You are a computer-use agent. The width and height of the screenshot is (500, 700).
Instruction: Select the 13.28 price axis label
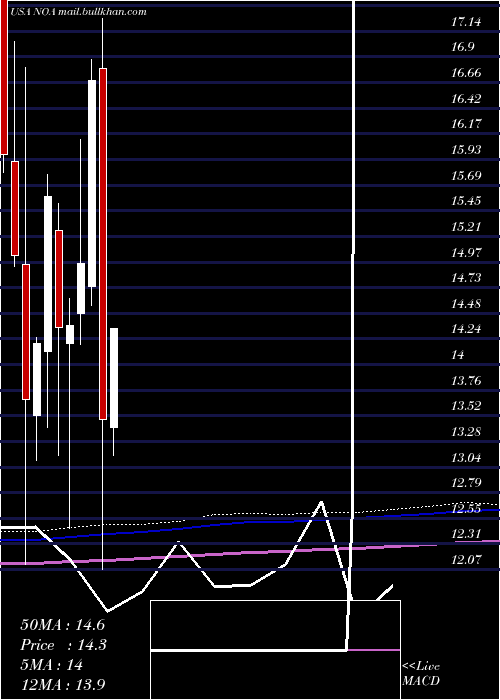click(466, 432)
